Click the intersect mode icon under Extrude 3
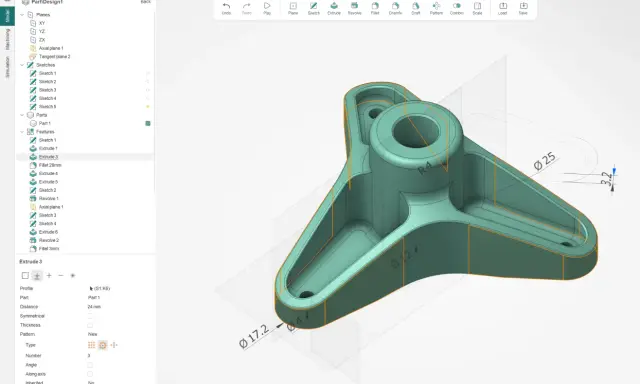This screenshot has height=384, width=640. point(73,276)
